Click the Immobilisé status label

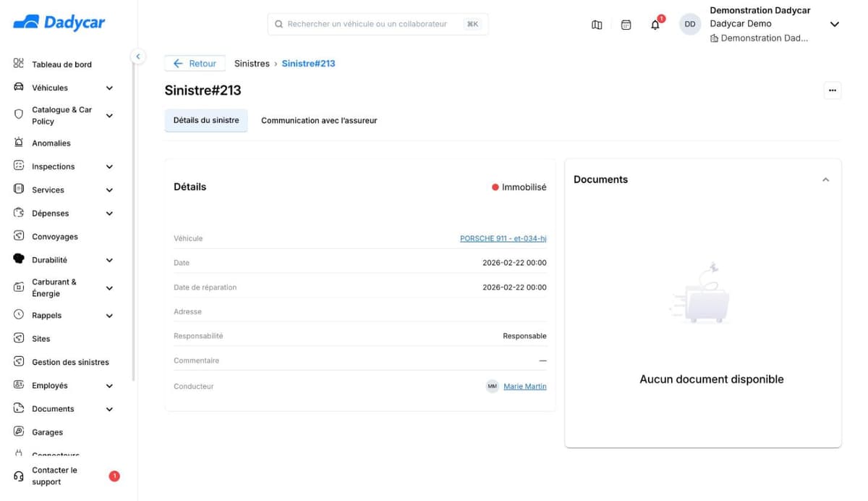(524, 187)
